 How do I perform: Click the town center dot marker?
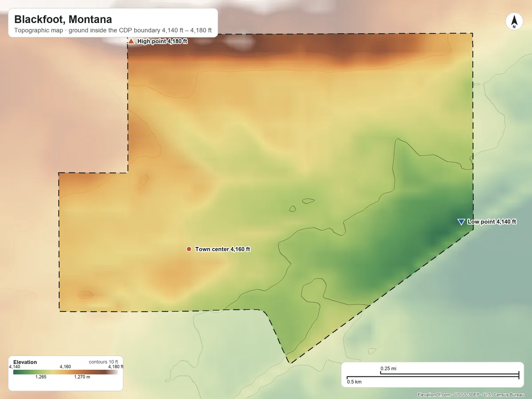click(x=189, y=249)
